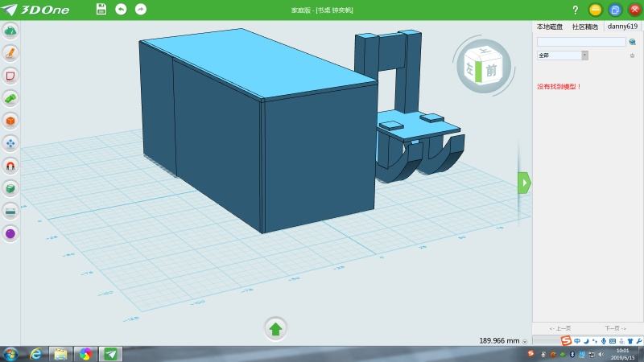
Task: Select the sketch drawing pencil tool
Action: pos(10,53)
